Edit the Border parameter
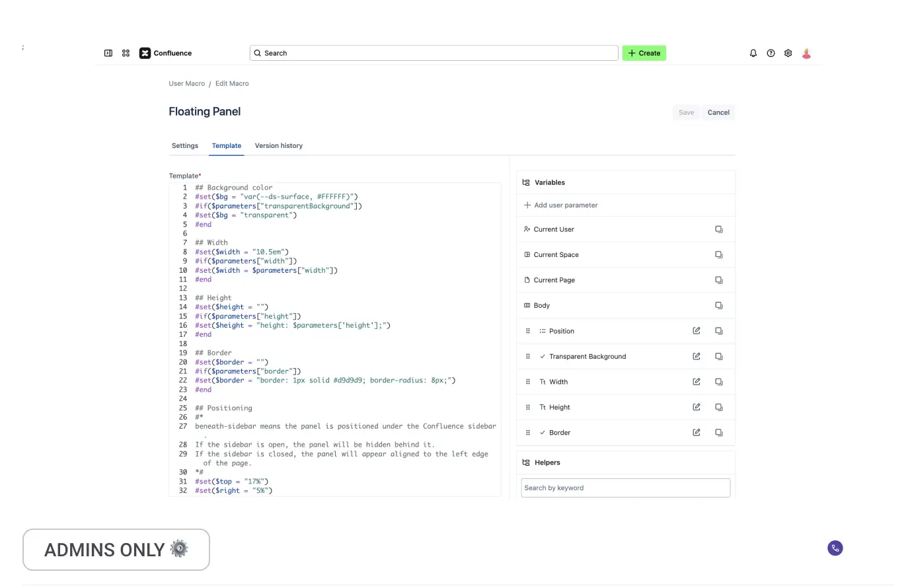 click(697, 433)
